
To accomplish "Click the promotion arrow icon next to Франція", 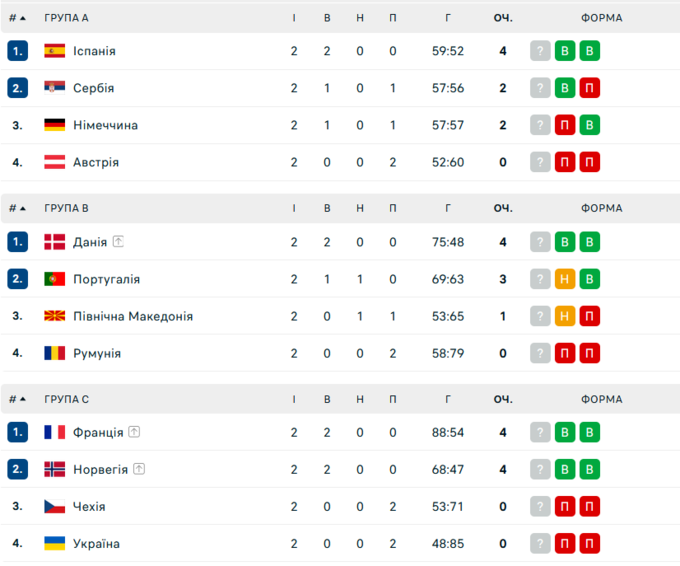I will (134, 433).
